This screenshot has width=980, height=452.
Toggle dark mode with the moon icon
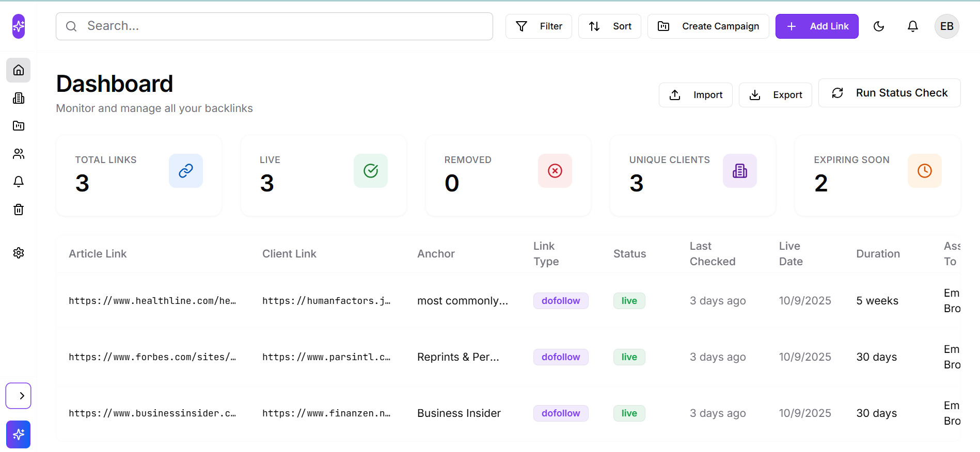point(879,26)
